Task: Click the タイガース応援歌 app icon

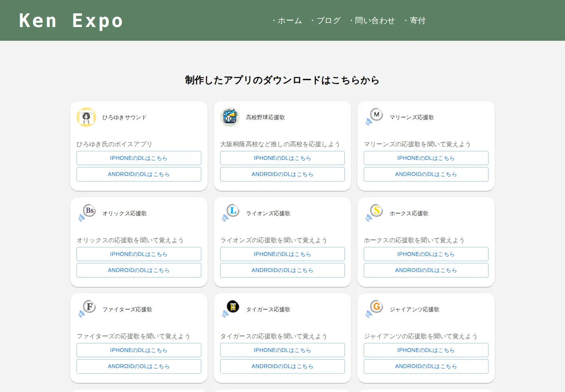Action: click(x=230, y=309)
